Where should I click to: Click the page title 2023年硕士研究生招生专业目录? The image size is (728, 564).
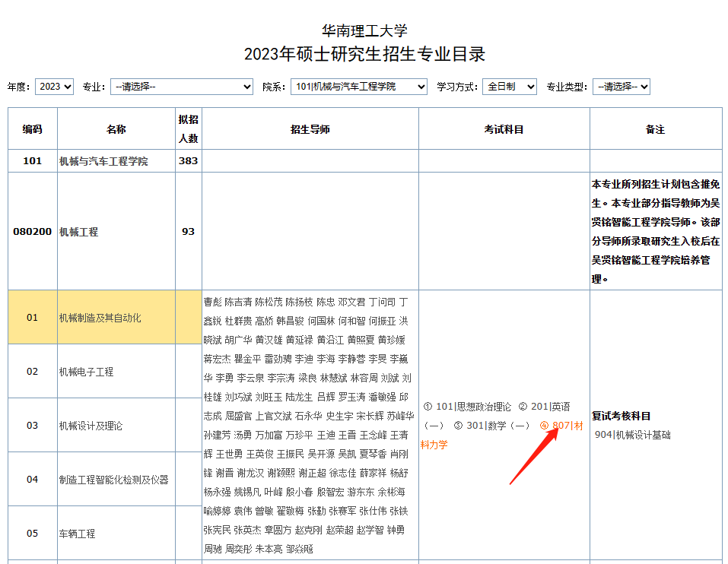pos(364,54)
